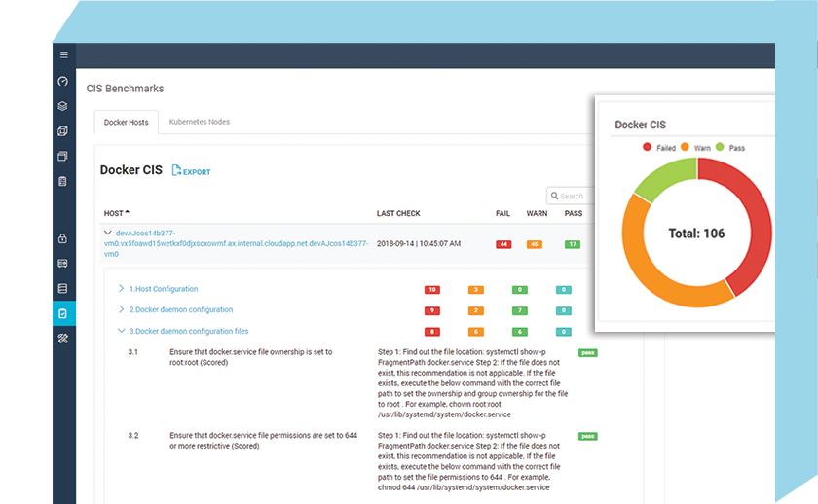Focus the Search input field

pyautogui.click(x=571, y=196)
